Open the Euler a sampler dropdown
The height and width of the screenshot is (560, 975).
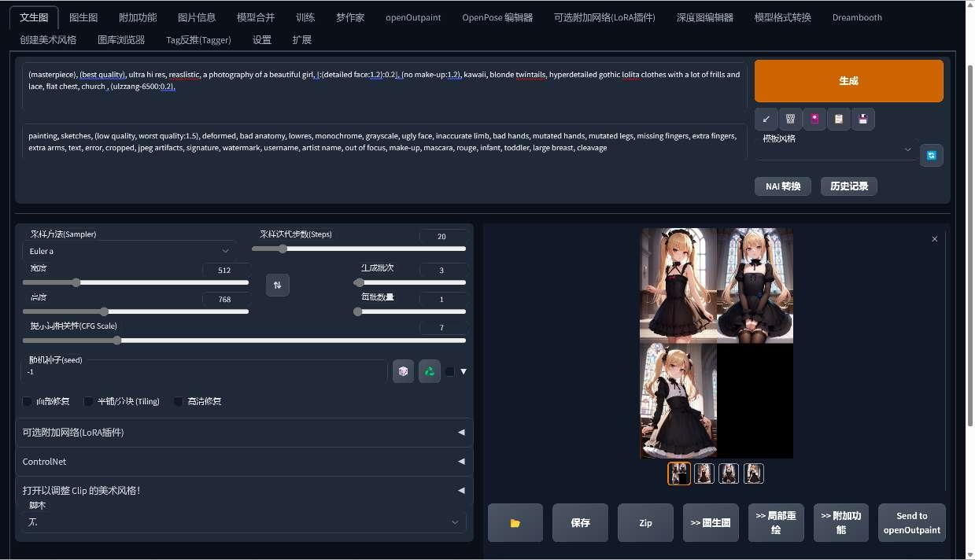[x=129, y=251]
